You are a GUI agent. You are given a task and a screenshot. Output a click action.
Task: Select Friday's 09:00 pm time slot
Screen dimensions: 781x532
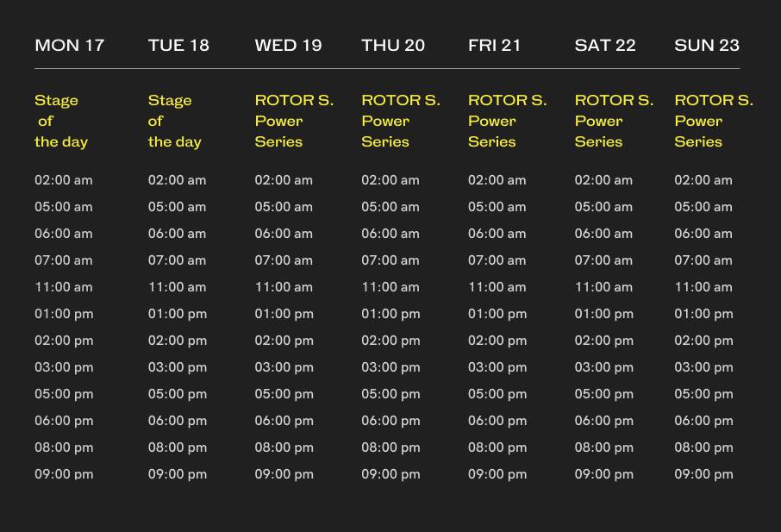[497, 475]
